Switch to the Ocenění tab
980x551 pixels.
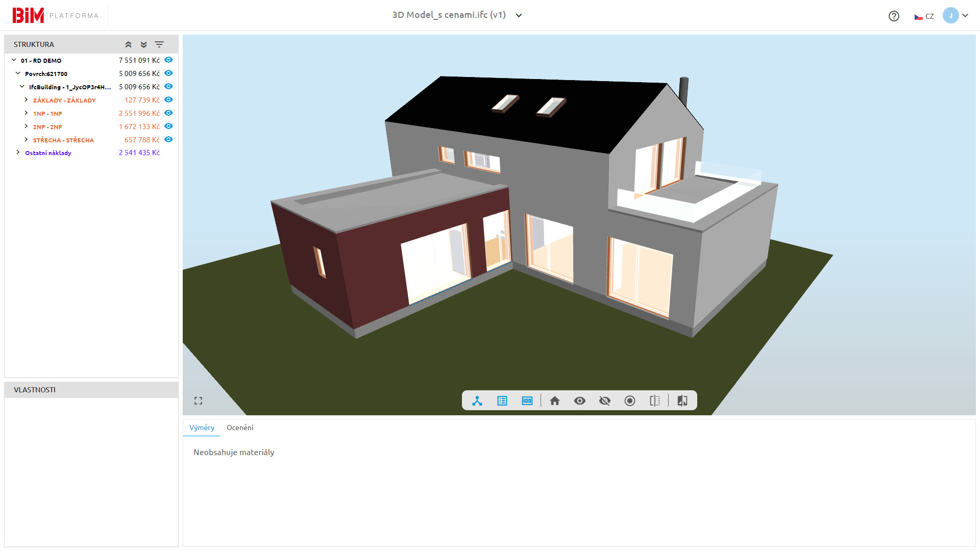pyautogui.click(x=240, y=428)
